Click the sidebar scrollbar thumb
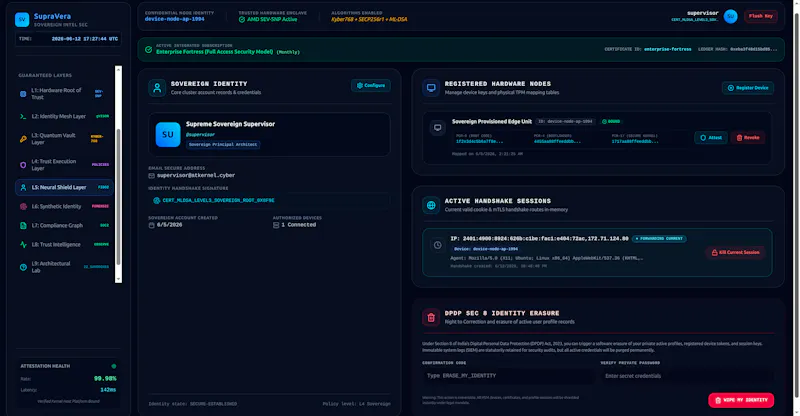Viewport: 800px width, 416px height. pyautogui.click(x=118, y=197)
